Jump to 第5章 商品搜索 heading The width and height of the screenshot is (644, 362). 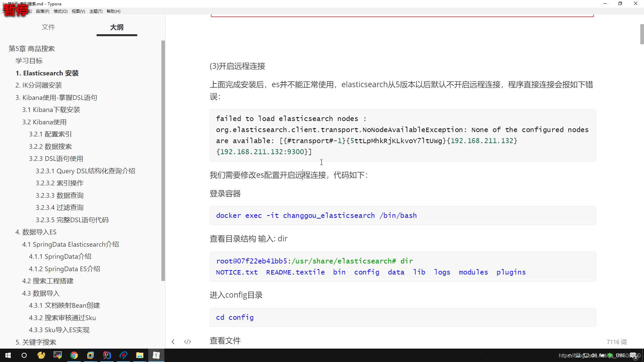32,49
